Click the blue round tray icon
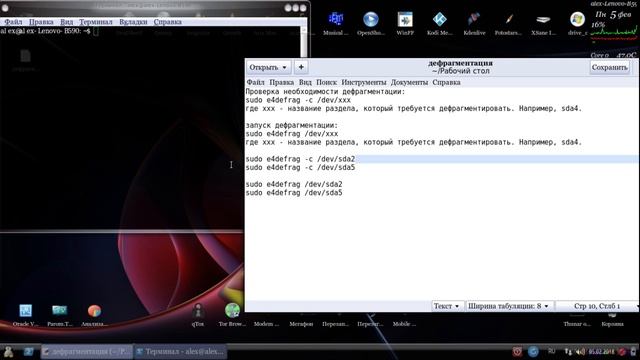 [533, 351]
